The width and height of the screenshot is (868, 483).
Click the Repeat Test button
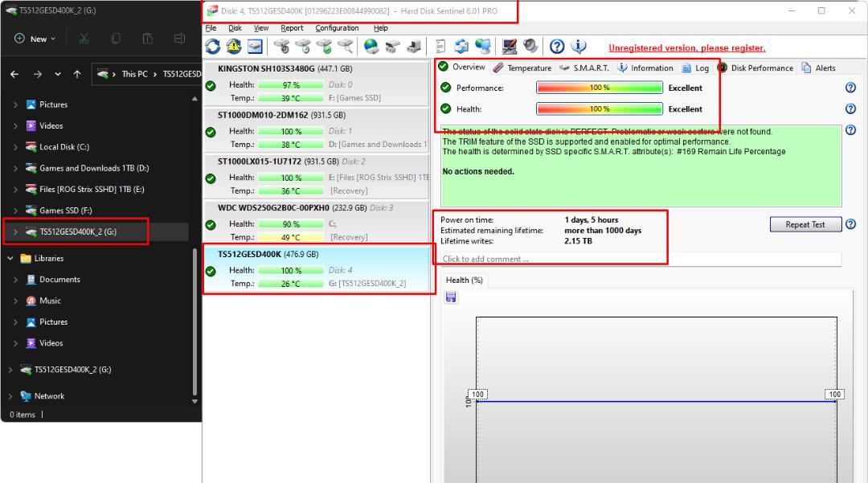[805, 224]
